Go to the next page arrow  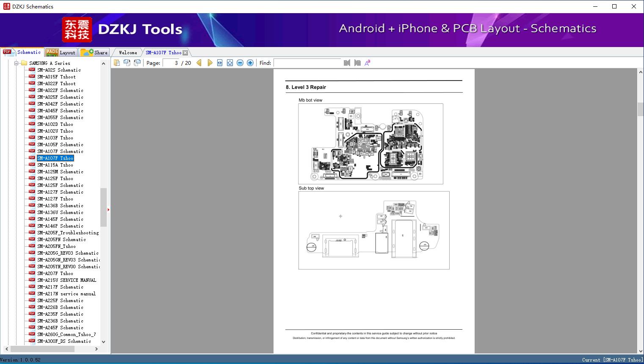click(210, 63)
